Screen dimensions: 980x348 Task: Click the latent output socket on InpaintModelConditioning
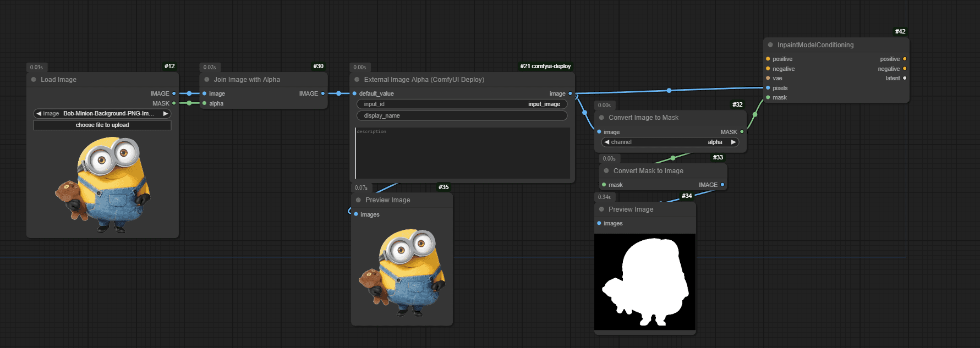point(905,78)
